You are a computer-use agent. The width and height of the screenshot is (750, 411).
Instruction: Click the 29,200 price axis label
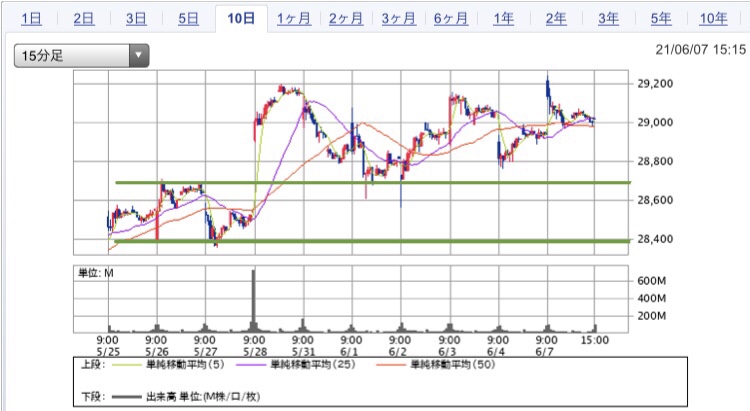[655, 84]
